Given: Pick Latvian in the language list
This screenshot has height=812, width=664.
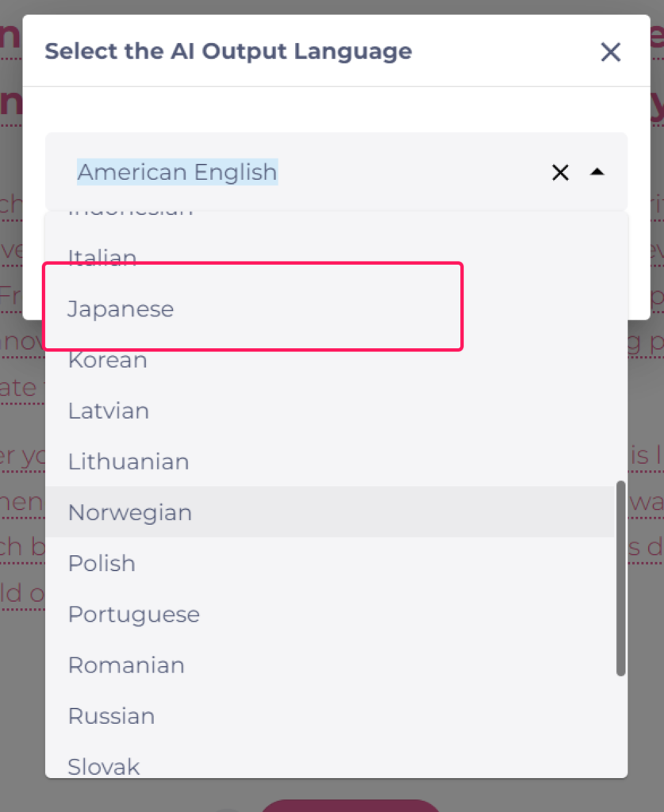Looking at the screenshot, I should (109, 411).
